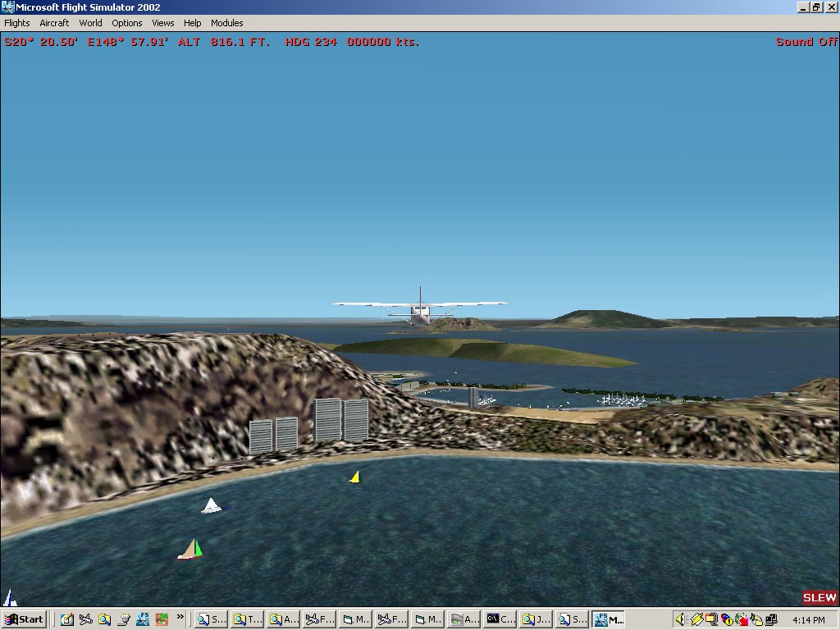Image resolution: width=840 pixels, height=630 pixels.
Task: Click the yellow lightning bolt tray icon
Action: click(696, 620)
